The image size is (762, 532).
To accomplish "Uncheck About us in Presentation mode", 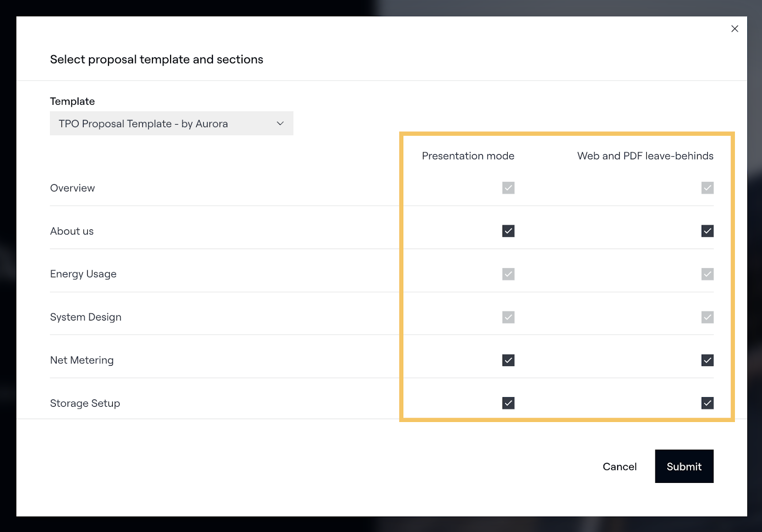I will (x=508, y=231).
